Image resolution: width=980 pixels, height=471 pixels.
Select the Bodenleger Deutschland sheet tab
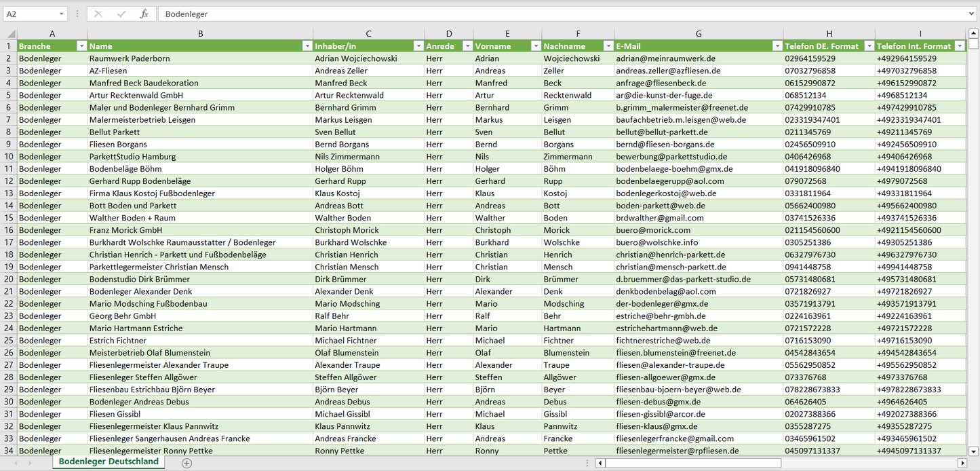[x=109, y=461]
